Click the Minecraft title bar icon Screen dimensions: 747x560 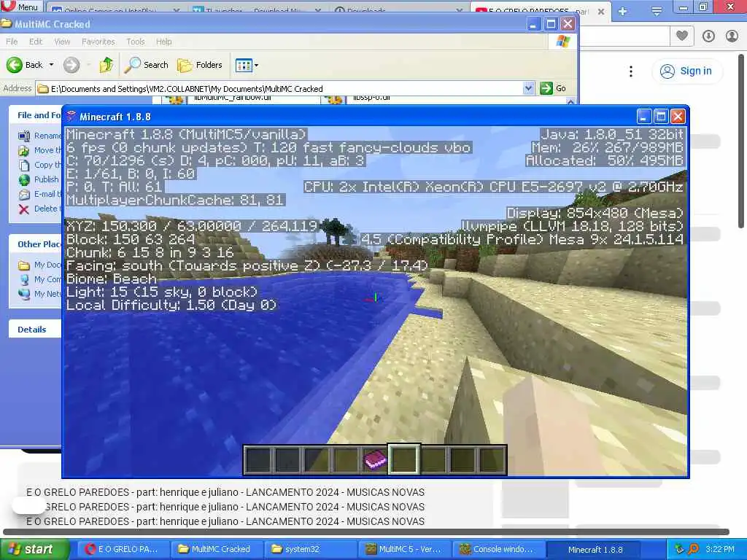[x=71, y=116]
